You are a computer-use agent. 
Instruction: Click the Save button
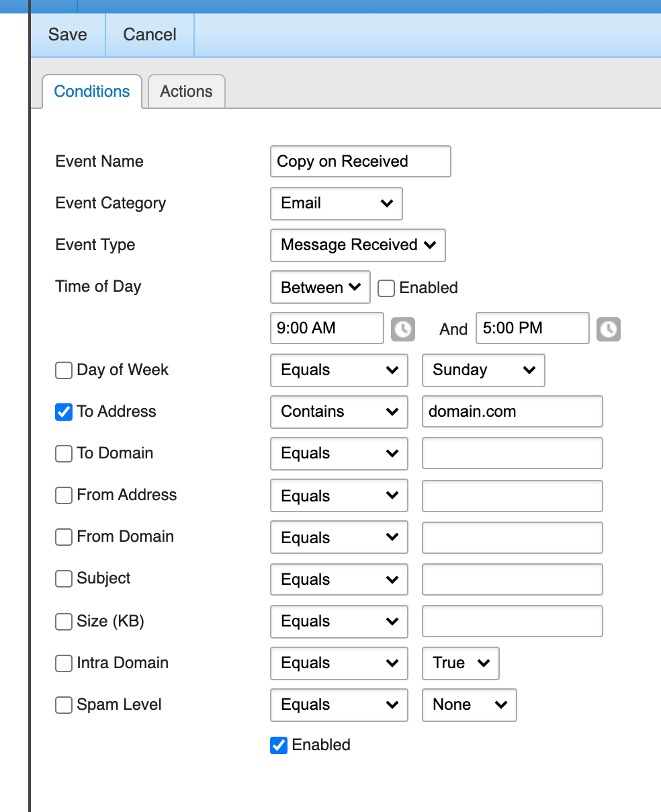click(68, 35)
